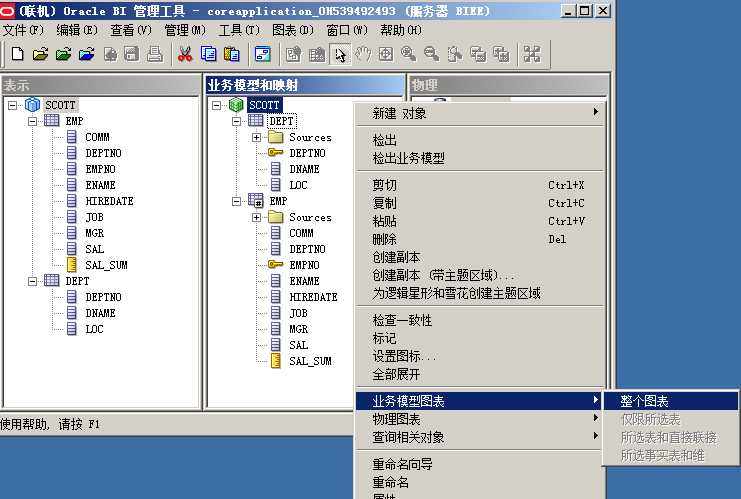Viewport: 741px width, 499px height.
Task: Open the 新建 对象 submenu
Action: pyautogui.click(x=480, y=113)
